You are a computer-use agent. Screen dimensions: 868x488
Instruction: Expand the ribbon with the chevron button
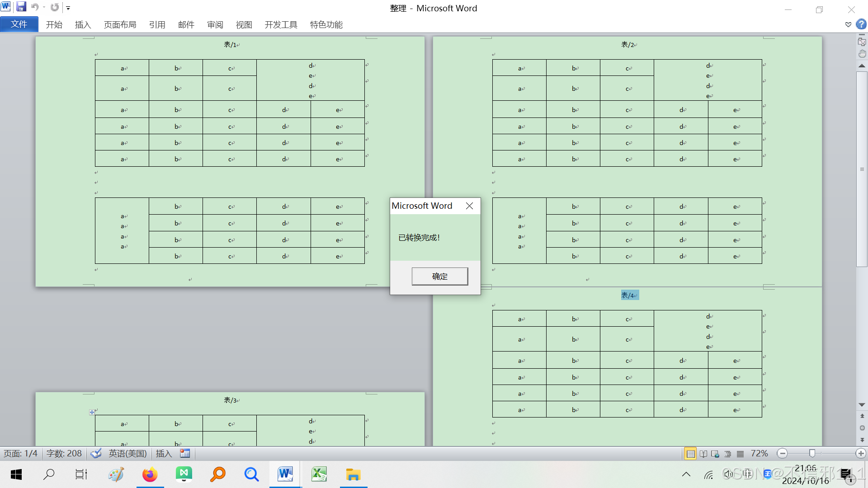[848, 24]
